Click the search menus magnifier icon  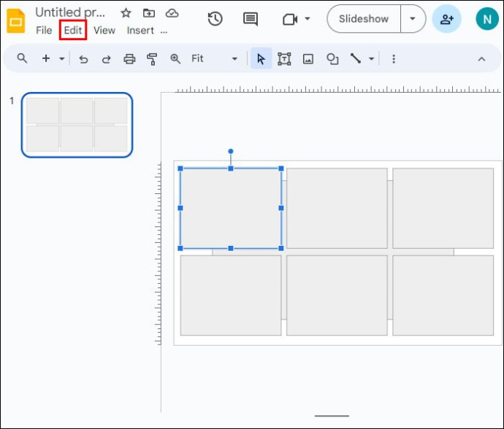click(x=22, y=58)
